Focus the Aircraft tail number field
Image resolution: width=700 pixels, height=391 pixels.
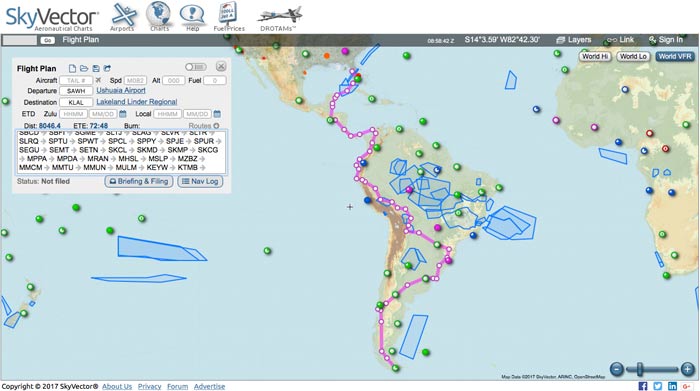tap(76, 80)
